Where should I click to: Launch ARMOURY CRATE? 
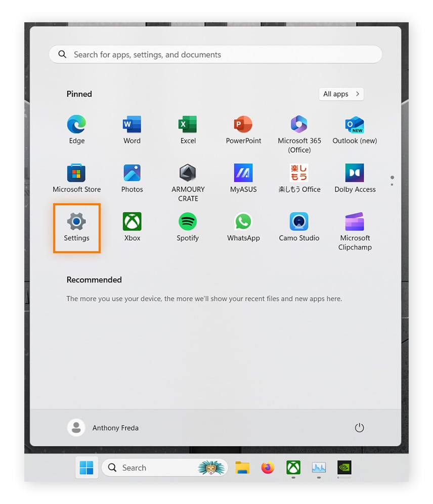point(188,172)
